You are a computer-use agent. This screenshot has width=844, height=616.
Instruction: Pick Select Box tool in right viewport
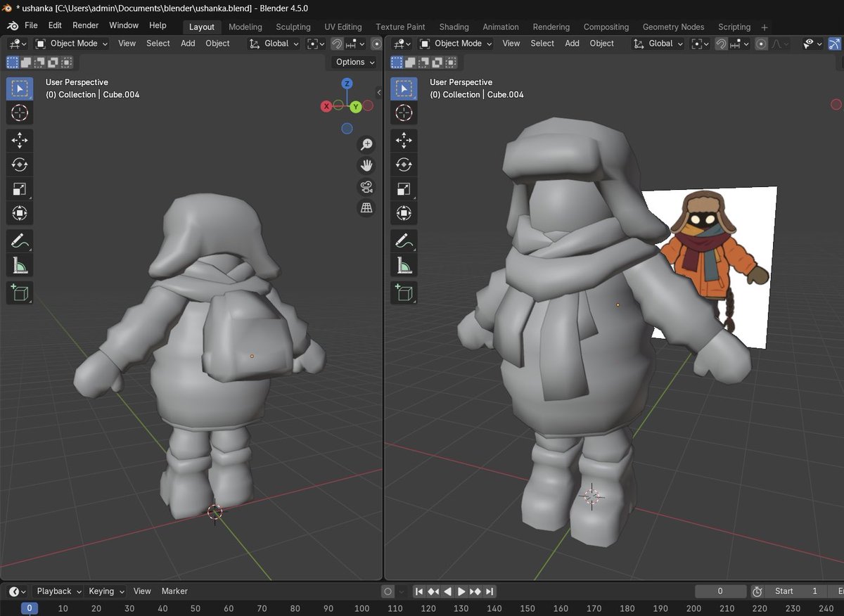click(x=404, y=89)
